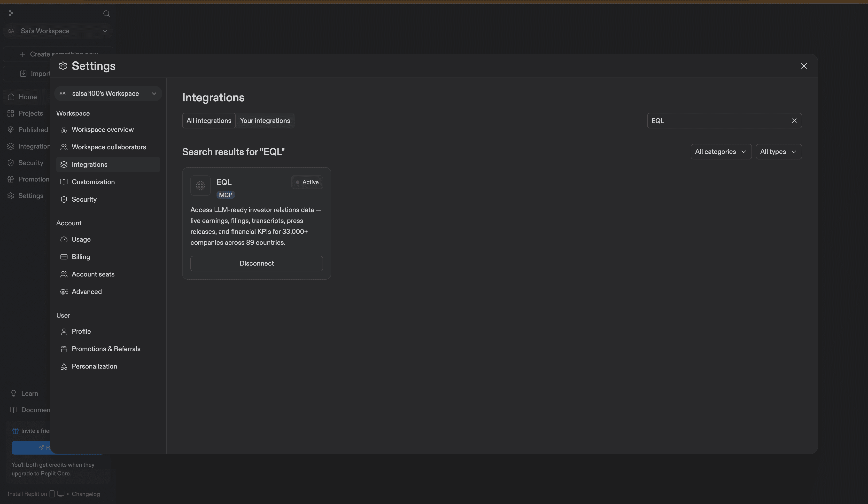Switch to Your integrations tab

(x=265, y=121)
